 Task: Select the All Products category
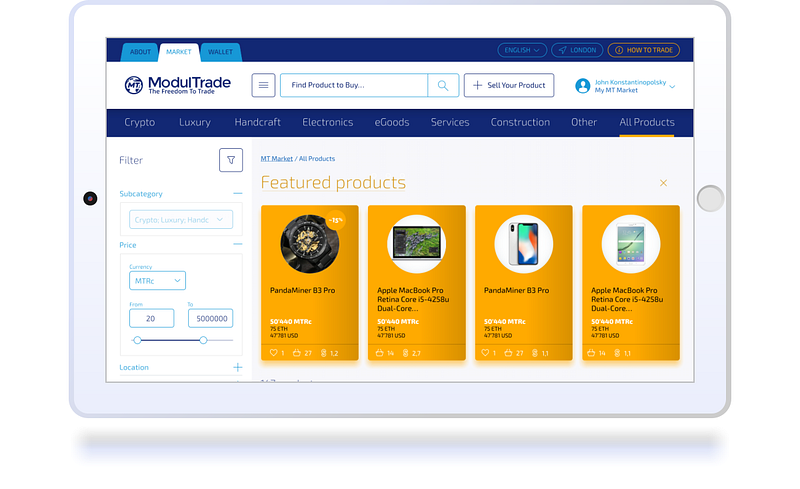click(646, 122)
